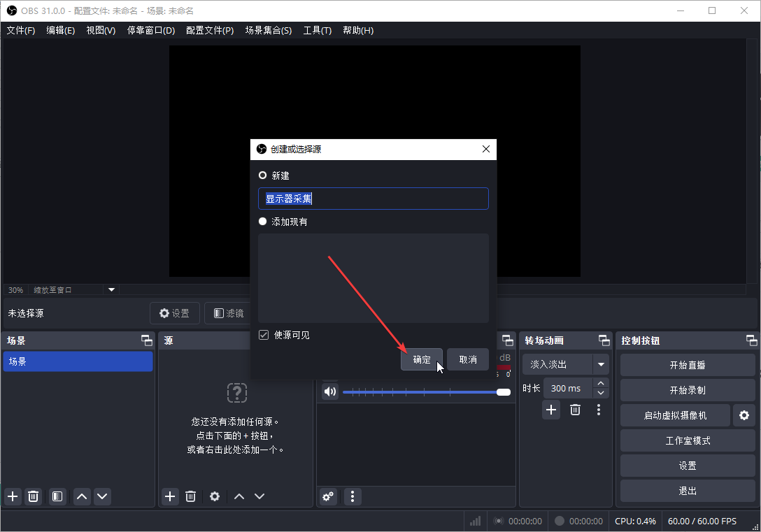This screenshot has width=761, height=532.
Task: Mute audio with the speaker icon
Action: pos(329,391)
